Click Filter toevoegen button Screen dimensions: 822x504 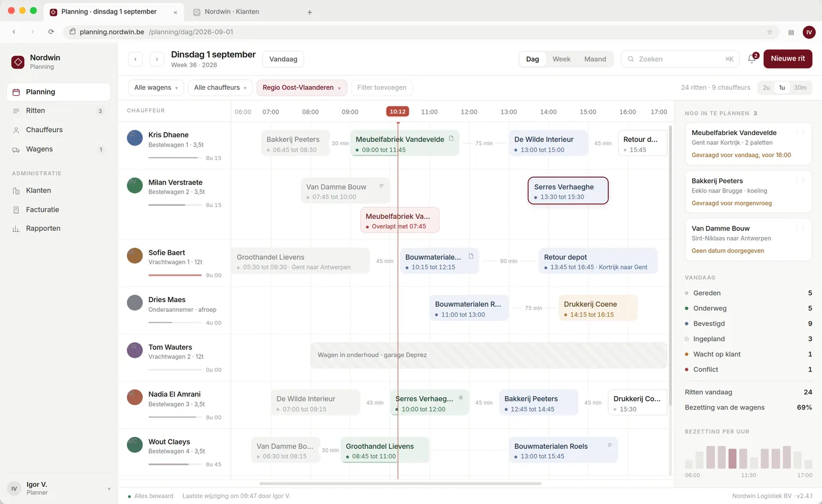(382, 87)
